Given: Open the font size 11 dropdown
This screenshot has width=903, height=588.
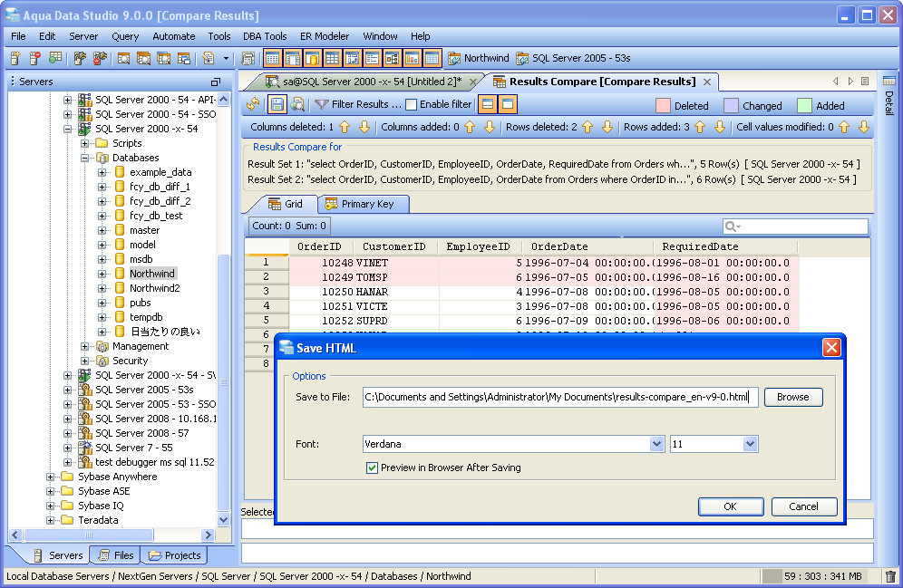Looking at the screenshot, I should click(750, 444).
